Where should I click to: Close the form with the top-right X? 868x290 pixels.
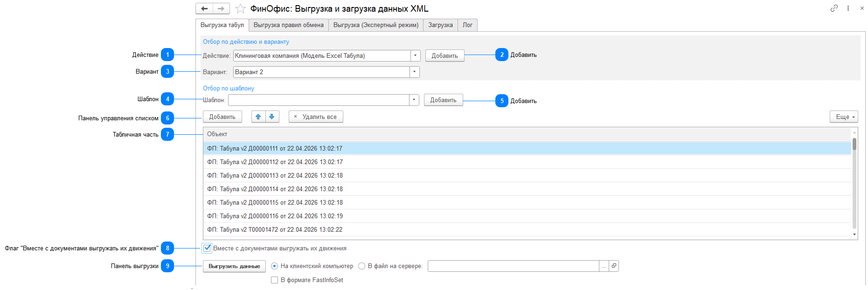[x=862, y=8]
